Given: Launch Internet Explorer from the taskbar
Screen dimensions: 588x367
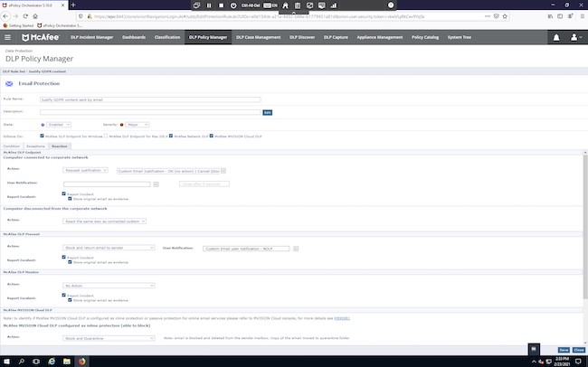Looking at the screenshot, I should pyautogui.click(x=52, y=362).
